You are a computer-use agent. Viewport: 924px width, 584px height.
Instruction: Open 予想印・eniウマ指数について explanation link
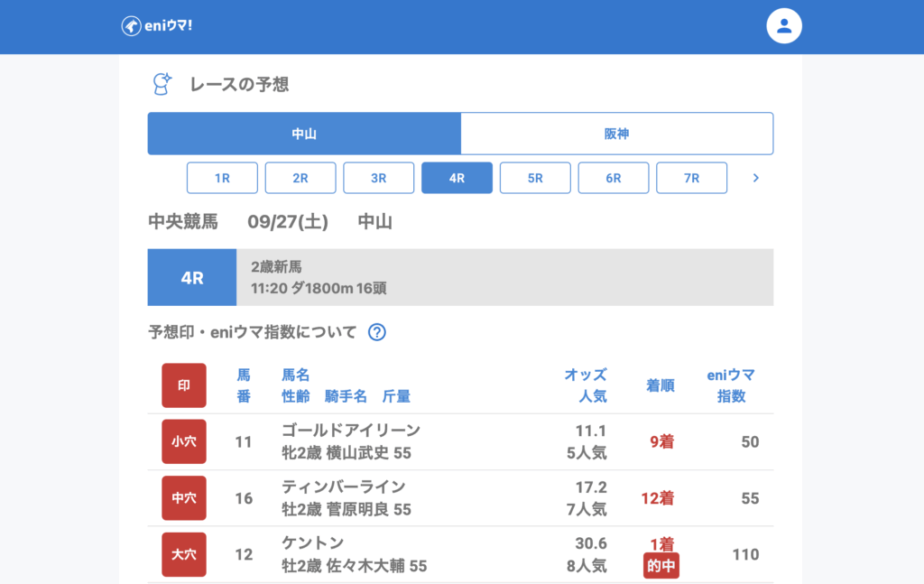click(253, 332)
